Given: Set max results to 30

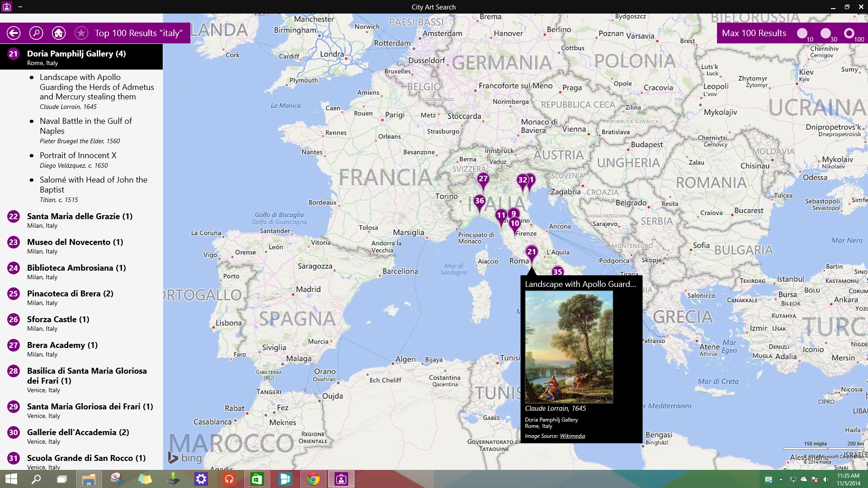Looking at the screenshot, I should pos(826,33).
